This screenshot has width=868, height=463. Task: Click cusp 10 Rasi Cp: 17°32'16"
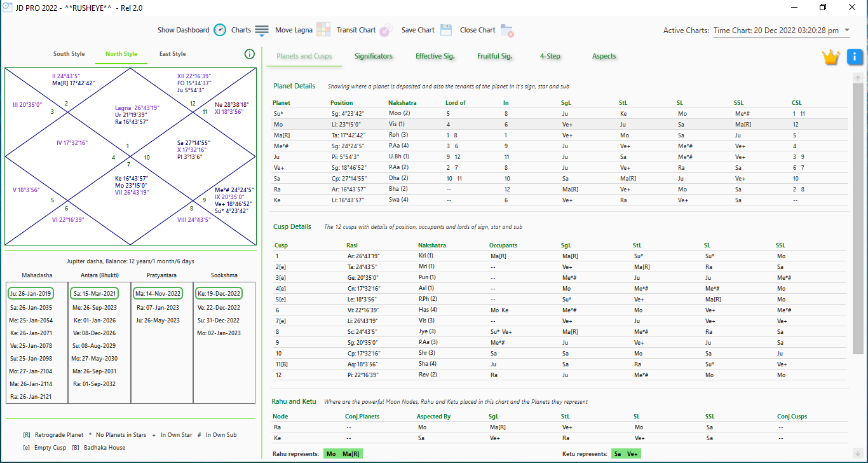pyautogui.click(x=363, y=353)
